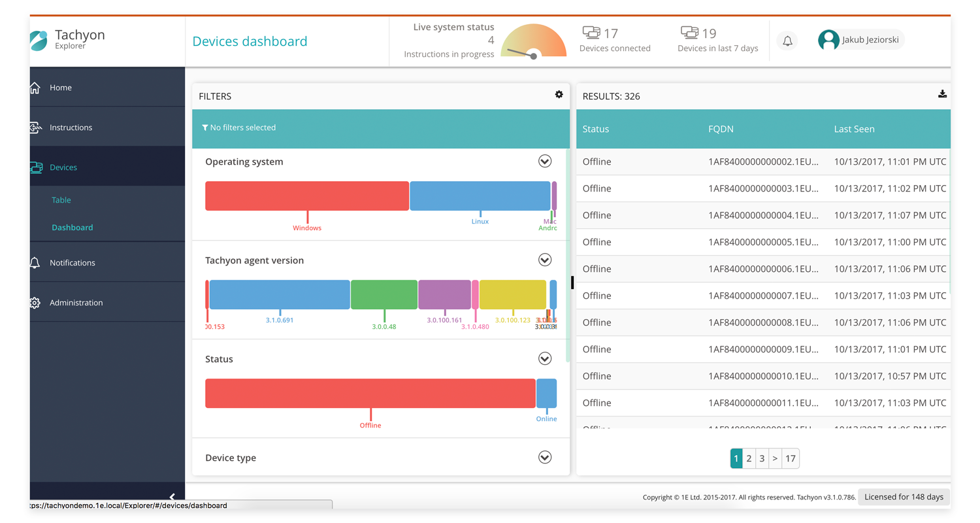Expand the Tachyon agent version filter
Image resolution: width=980 pixels, height=523 pixels.
(x=545, y=260)
